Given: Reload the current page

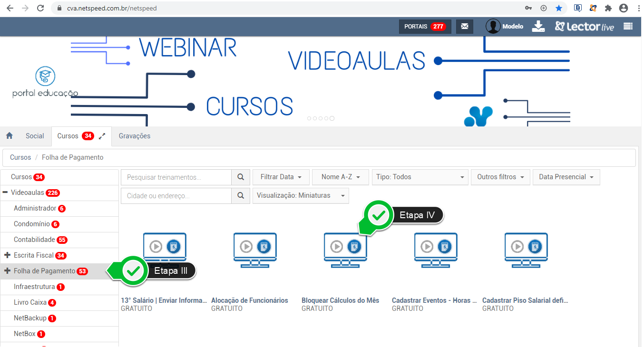Looking at the screenshot, I should click(40, 8).
